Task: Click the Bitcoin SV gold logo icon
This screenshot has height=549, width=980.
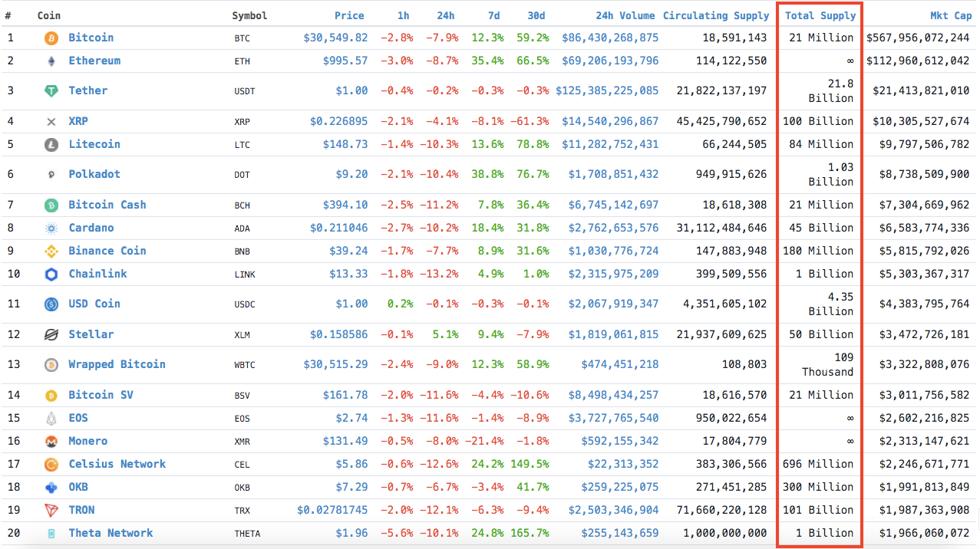Action: (51, 395)
